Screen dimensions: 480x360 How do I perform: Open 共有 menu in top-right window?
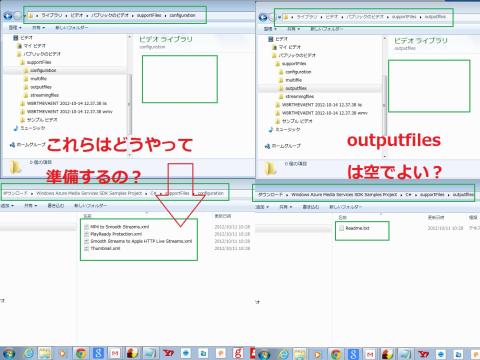tap(293, 29)
